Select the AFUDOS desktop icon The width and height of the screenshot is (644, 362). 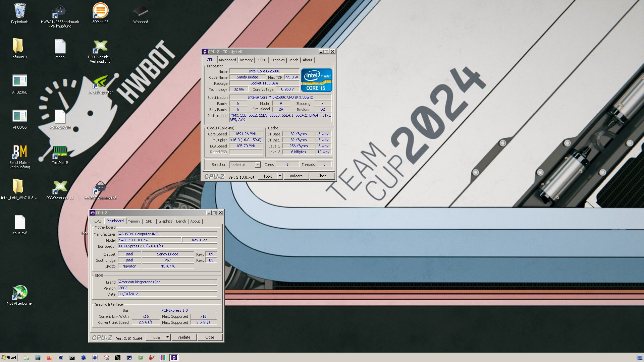coord(20,119)
